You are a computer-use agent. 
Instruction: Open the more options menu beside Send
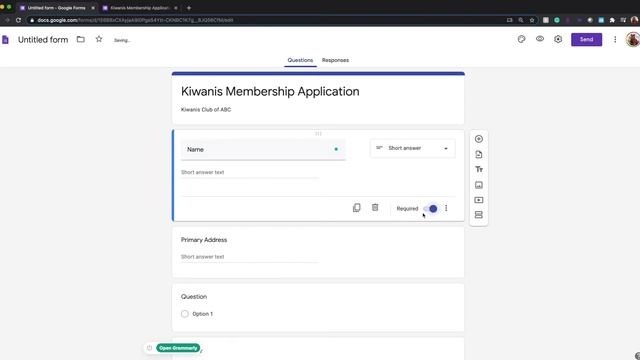pos(615,40)
